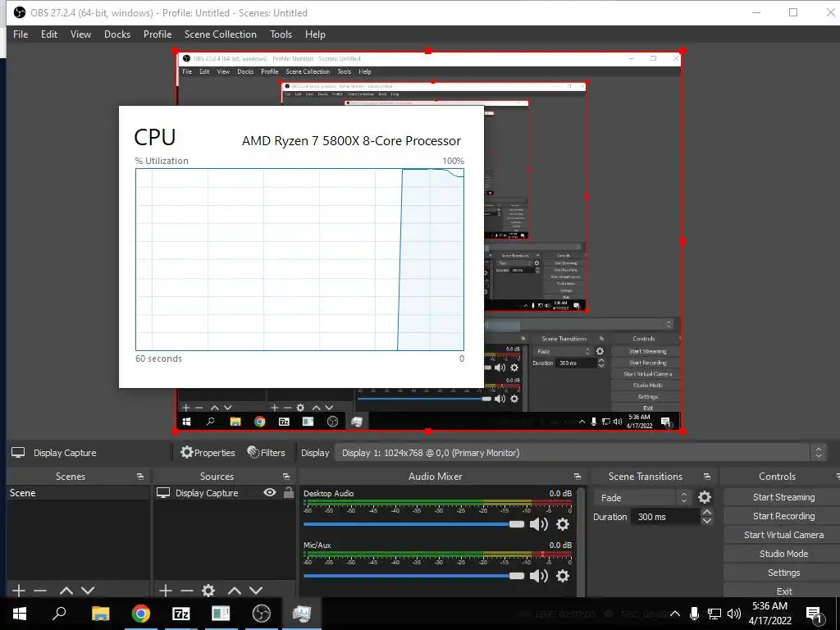Open system volume from tray speaker icon
This screenshot has height=630, width=840.
tap(734, 614)
